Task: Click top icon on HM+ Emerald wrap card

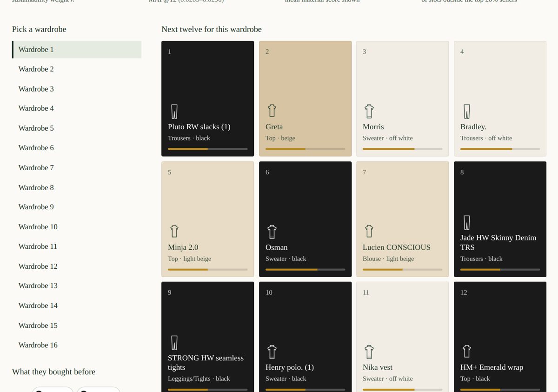Action: (x=467, y=352)
